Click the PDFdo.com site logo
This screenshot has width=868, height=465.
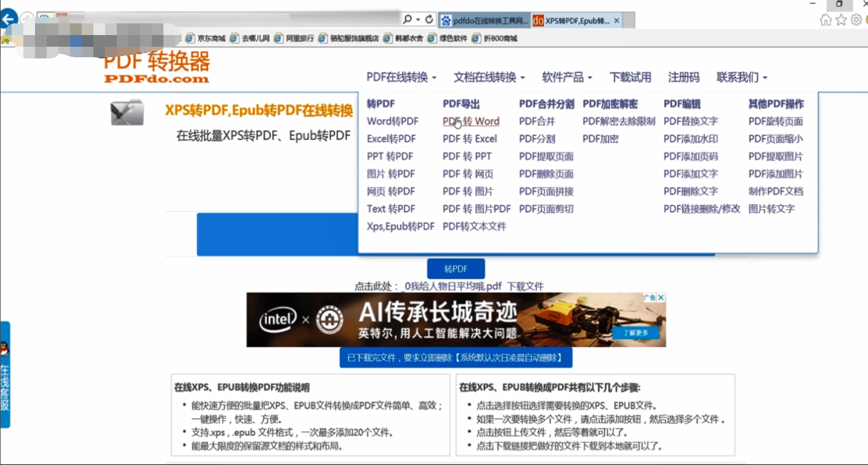[x=156, y=69]
